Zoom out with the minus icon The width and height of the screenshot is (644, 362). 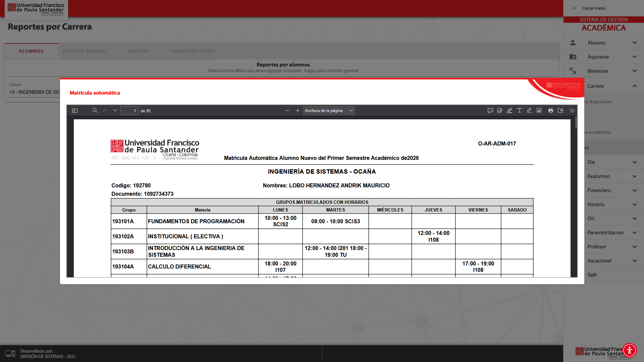pos(287,111)
